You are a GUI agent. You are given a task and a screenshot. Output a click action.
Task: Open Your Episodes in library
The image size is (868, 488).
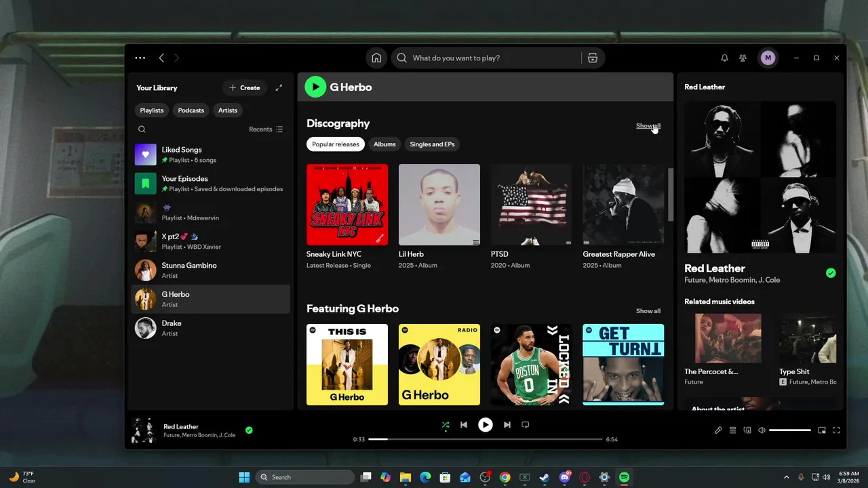pyautogui.click(x=210, y=184)
